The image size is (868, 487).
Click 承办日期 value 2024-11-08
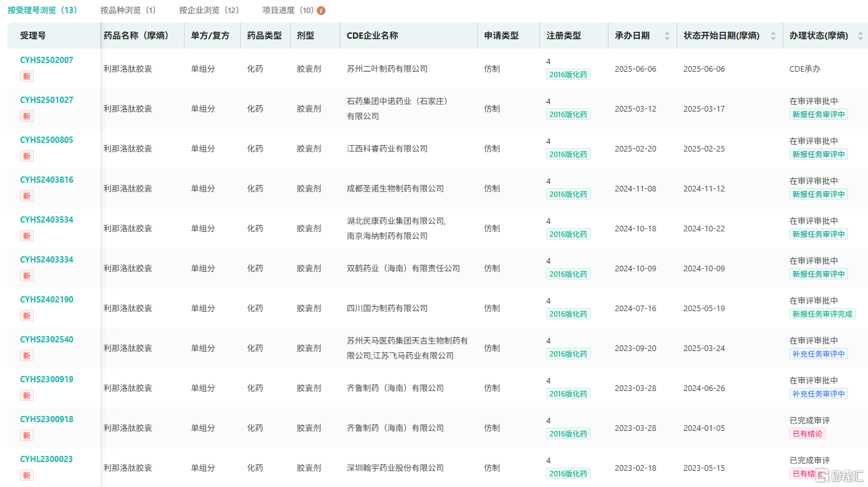coord(635,188)
